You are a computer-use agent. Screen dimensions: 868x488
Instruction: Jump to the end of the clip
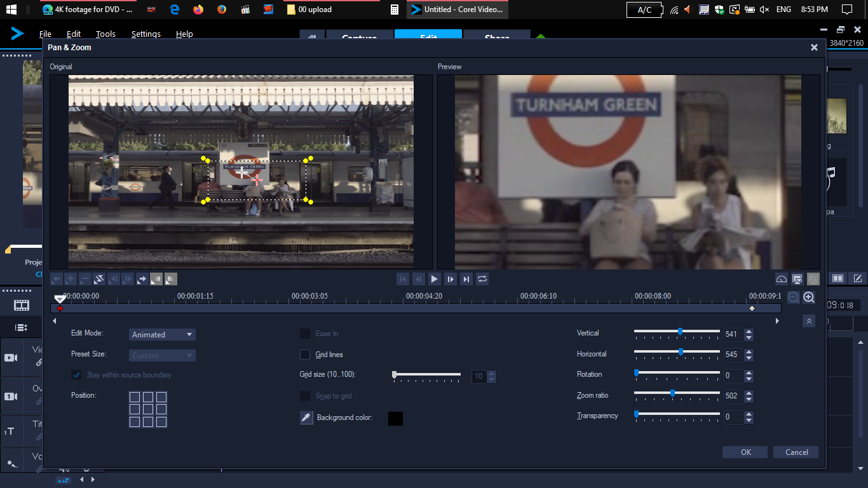pos(466,279)
